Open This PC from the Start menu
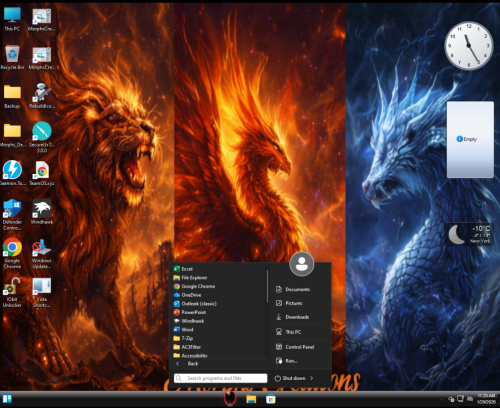 coord(300,332)
